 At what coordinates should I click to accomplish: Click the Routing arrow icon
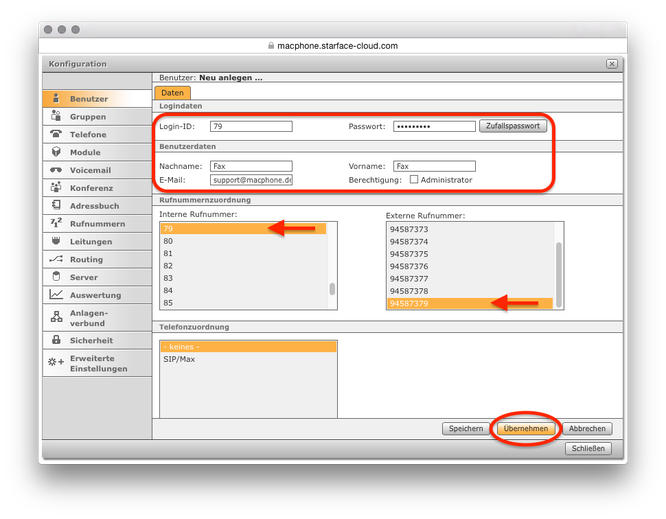[x=56, y=259]
